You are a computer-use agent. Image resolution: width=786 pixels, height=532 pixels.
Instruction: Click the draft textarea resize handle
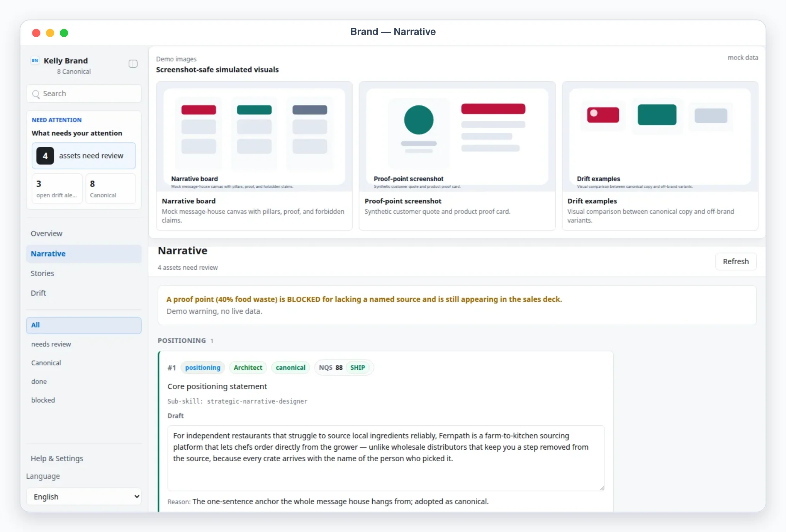pyautogui.click(x=602, y=488)
